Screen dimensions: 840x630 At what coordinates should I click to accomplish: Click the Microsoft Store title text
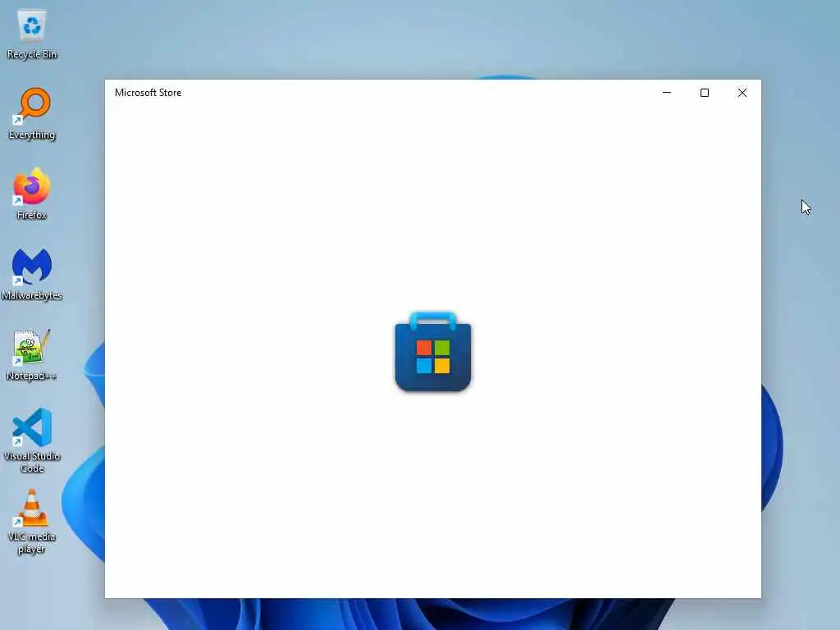pyautogui.click(x=148, y=93)
